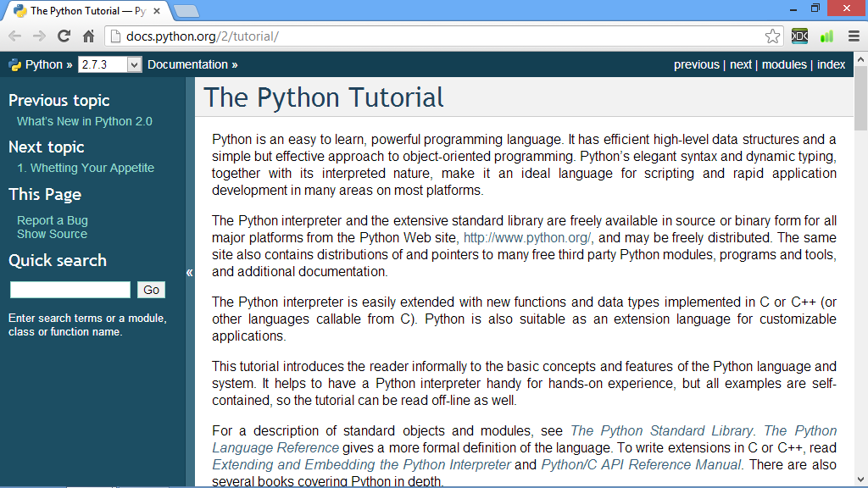This screenshot has width=868, height=488.
Task: Click the page scrollbar up arrow
Action: [x=861, y=59]
